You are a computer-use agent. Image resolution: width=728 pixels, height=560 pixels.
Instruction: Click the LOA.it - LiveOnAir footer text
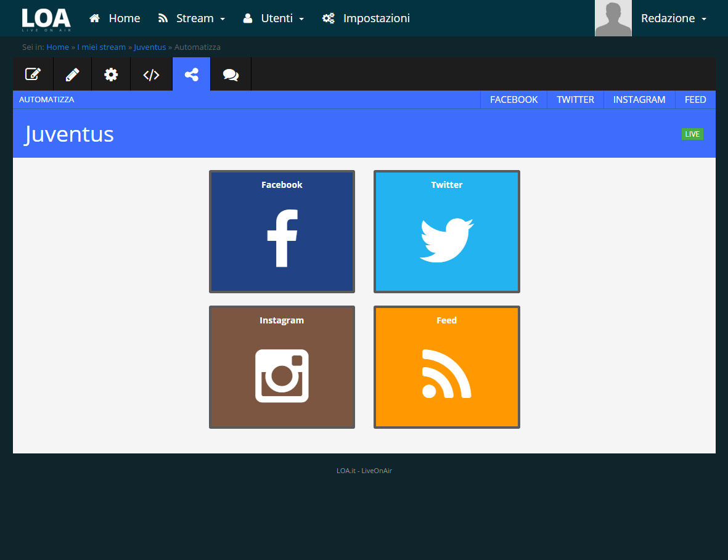pyautogui.click(x=364, y=471)
